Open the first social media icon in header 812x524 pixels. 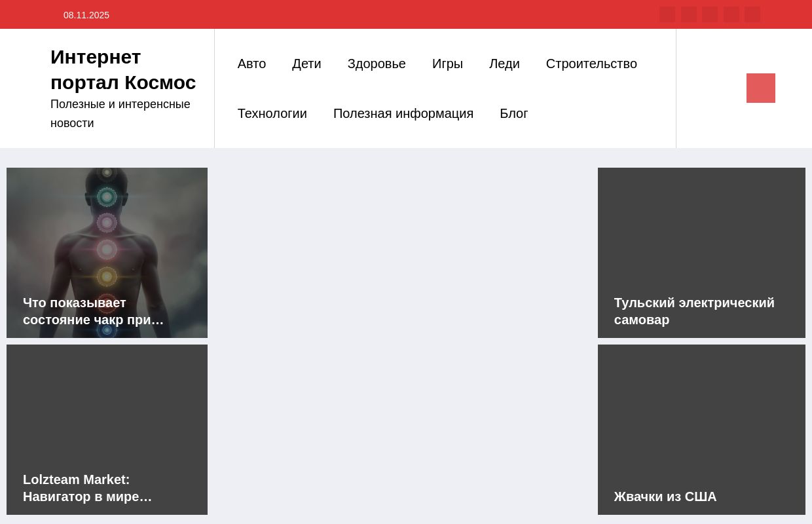(667, 14)
